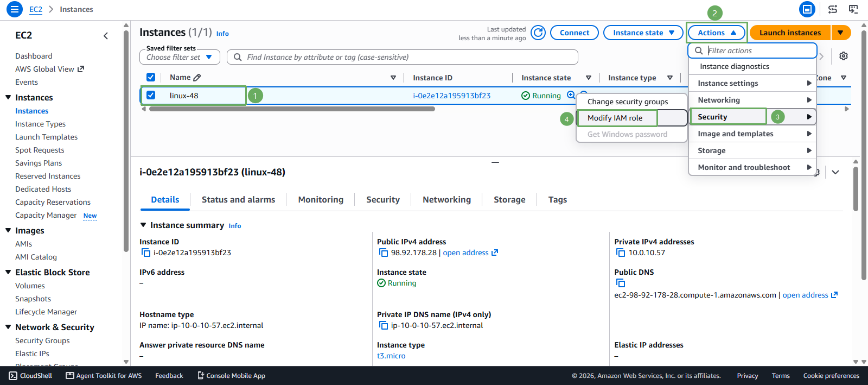Switch to Status and alarms tab

pos(238,200)
